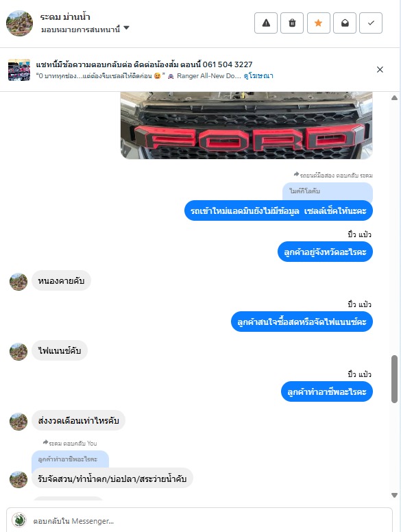Click customer avatar next to หนองคายคับ
Screen dimensions: 401x532
pos(19,282)
